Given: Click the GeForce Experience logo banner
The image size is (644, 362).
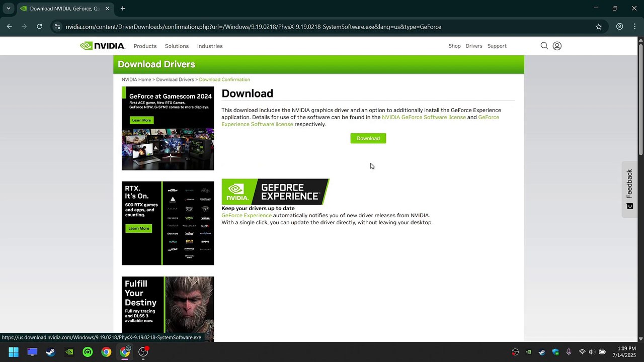Looking at the screenshot, I should 275,192.
